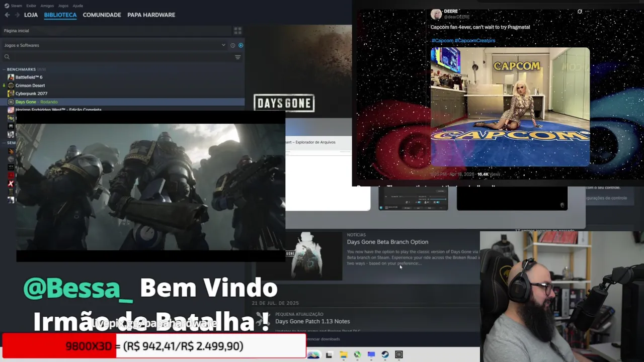Image resolution: width=644 pixels, height=362 pixels.
Task: Click the recent activity clock icon
Action: [232, 45]
